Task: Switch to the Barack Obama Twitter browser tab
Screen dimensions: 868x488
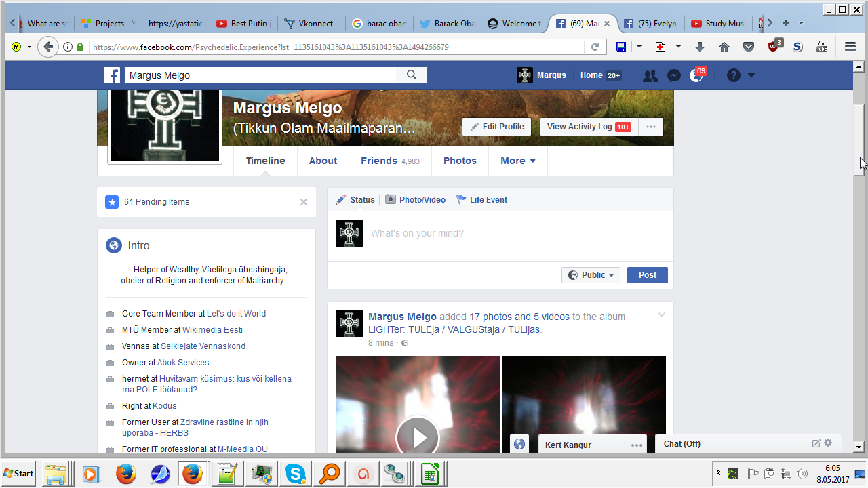Action: pos(448,23)
